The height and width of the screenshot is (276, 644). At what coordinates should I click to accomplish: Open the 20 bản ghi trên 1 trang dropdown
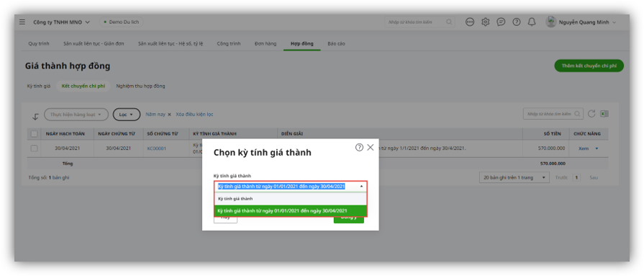click(514, 178)
